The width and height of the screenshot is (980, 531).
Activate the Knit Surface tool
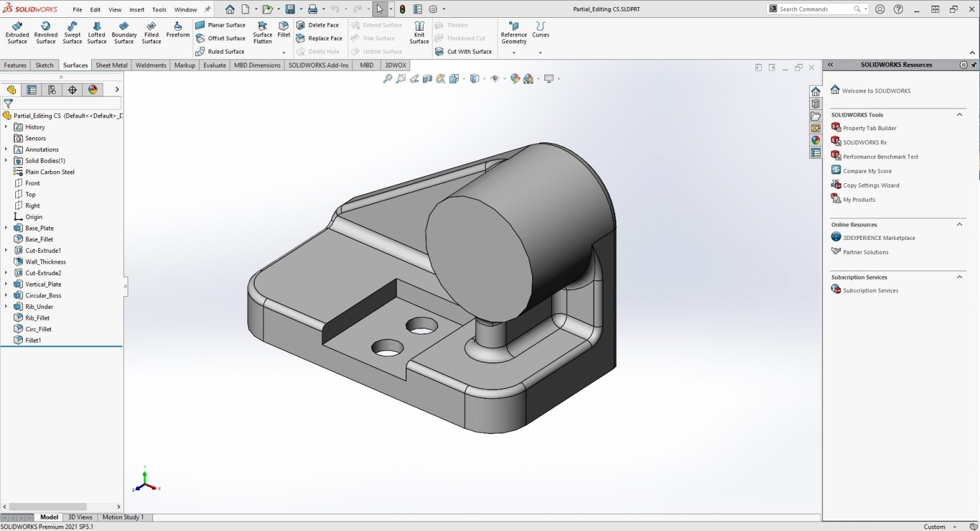pos(419,33)
